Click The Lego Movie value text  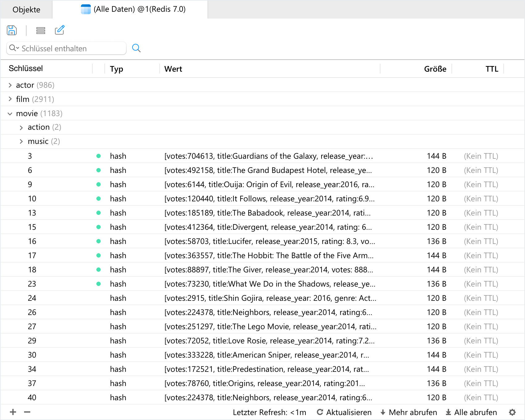tap(270, 326)
